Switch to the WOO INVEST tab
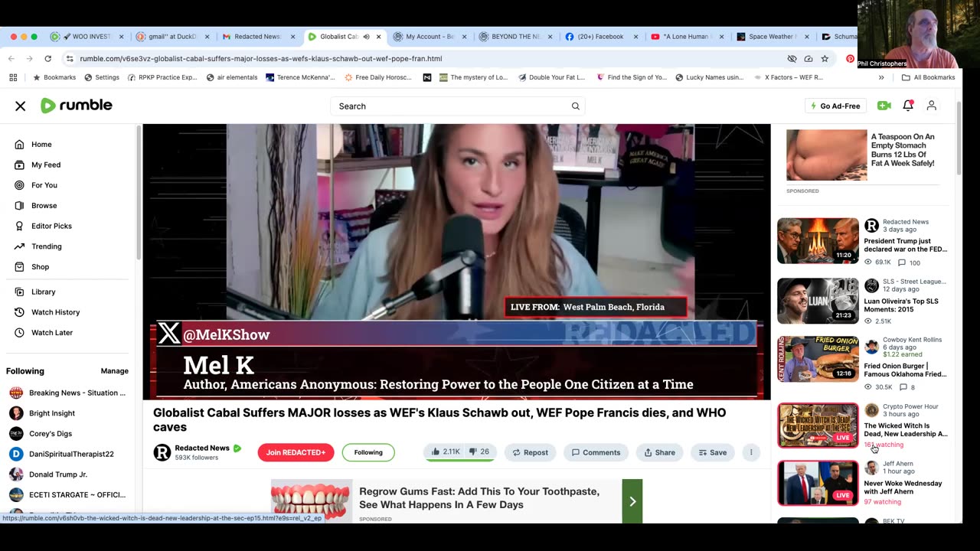 [87, 37]
